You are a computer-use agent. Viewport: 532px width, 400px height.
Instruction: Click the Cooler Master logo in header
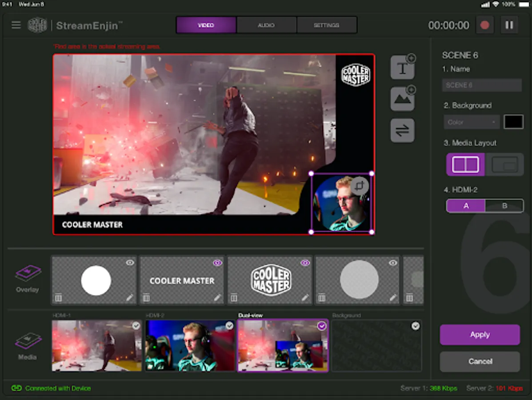pyautogui.click(x=37, y=25)
